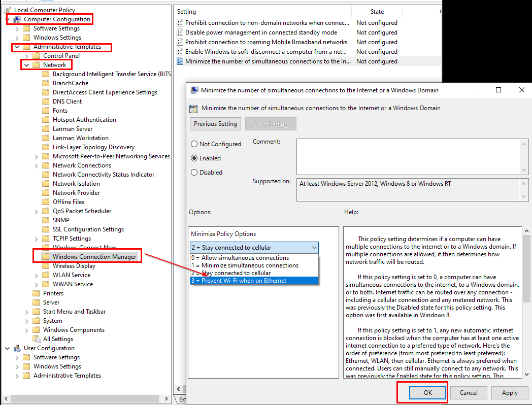Click the Hotspot Authentication folder icon

tap(46, 120)
